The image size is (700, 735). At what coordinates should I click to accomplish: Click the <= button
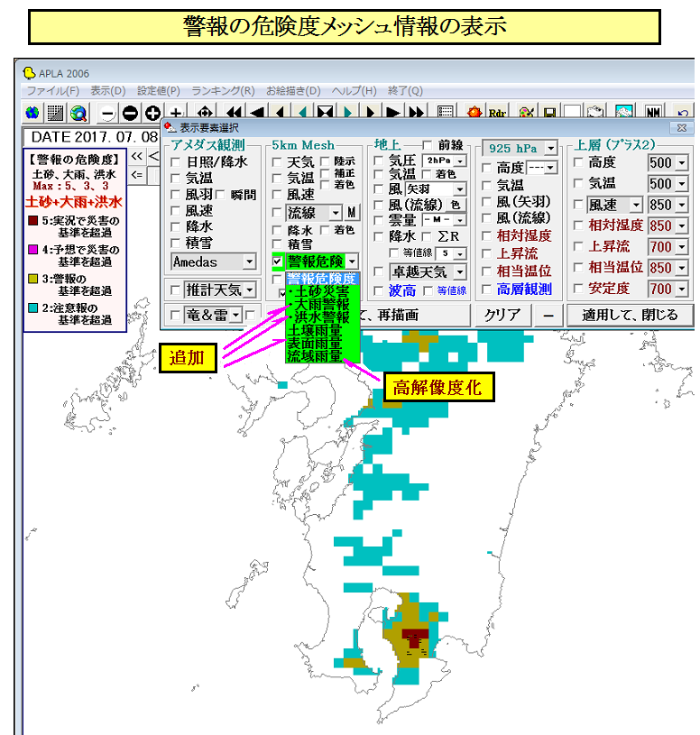point(137,175)
